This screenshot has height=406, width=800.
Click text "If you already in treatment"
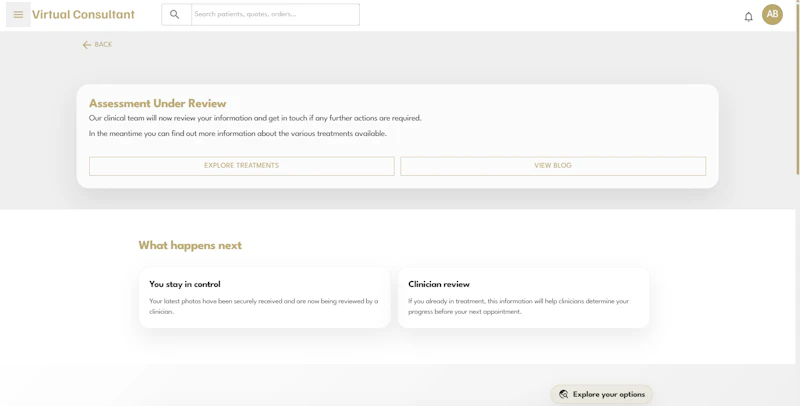point(446,301)
